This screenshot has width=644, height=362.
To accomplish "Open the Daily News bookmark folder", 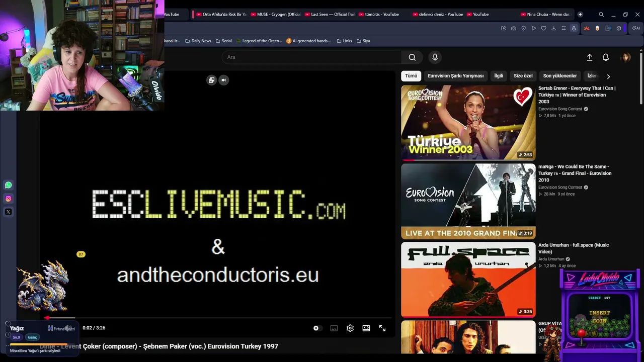I will click(198, 41).
